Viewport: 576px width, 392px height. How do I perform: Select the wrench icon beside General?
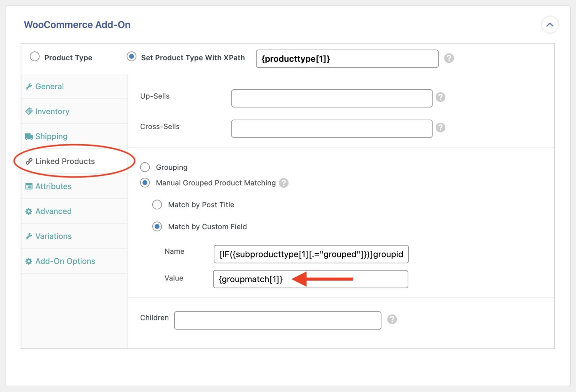click(x=29, y=86)
